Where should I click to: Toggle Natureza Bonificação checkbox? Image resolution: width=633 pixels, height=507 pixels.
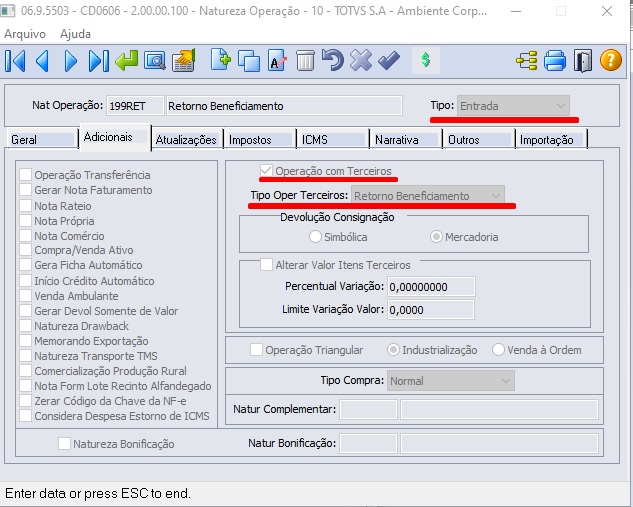pos(64,444)
